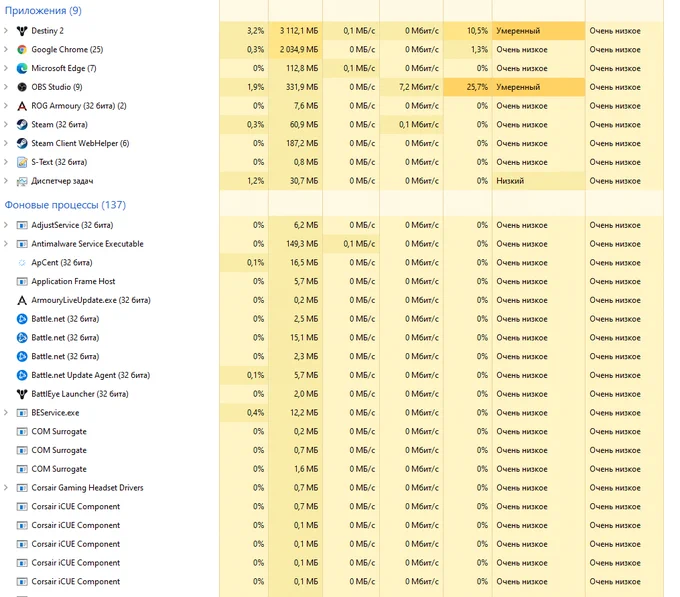The width and height of the screenshot is (680, 597).
Task: Click the Microsoft Edge icon
Action: (22, 68)
